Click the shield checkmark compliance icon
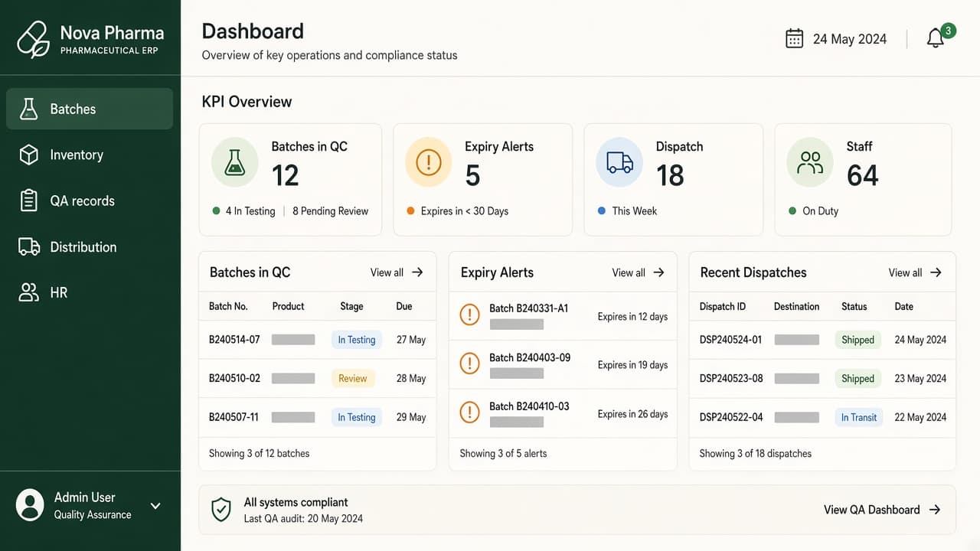This screenshot has height=551, width=980. coord(221,510)
